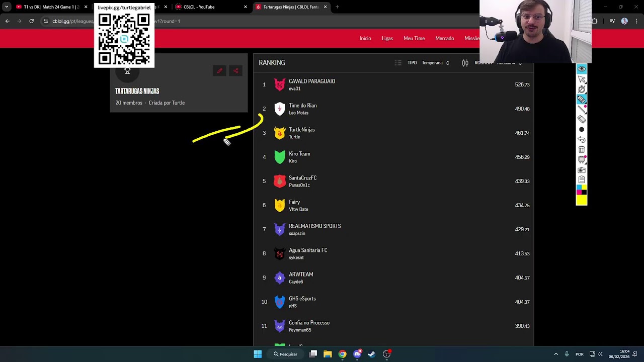Click REALMATISMO SPORTS team name

[x=314, y=226]
